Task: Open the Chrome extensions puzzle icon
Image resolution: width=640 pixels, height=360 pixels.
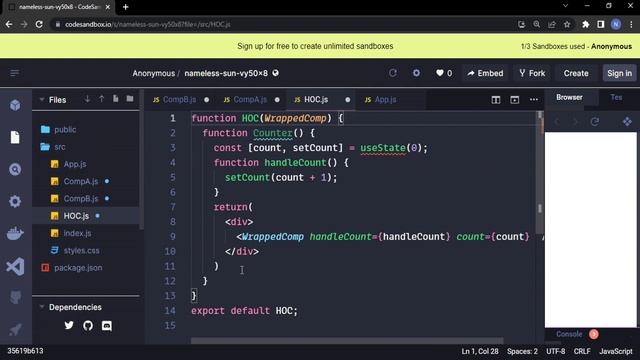Action: 585,24
